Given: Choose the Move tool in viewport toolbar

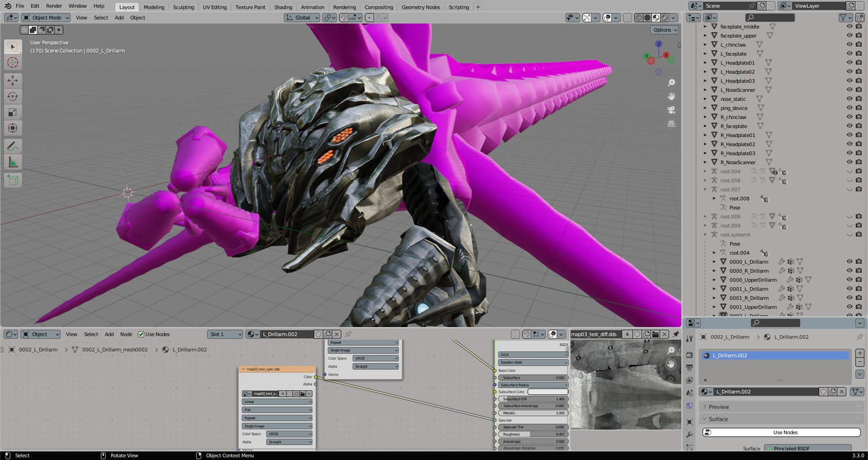Looking at the screenshot, I should pyautogui.click(x=13, y=80).
